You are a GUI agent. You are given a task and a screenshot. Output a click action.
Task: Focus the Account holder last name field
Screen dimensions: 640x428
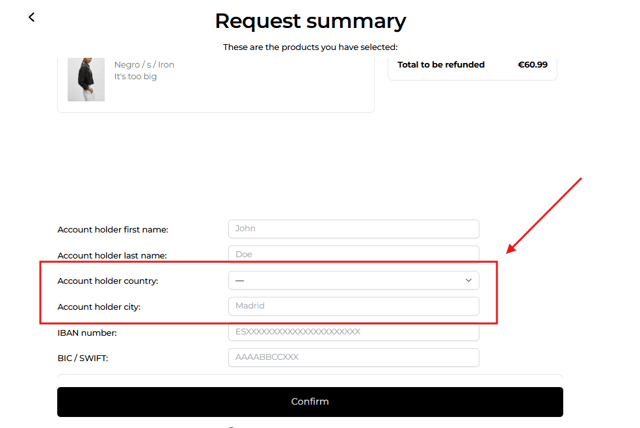(x=353, y=254)
